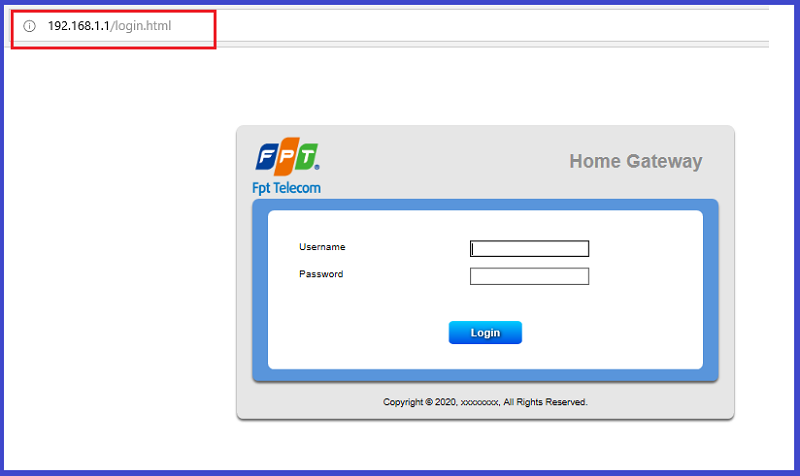Focus the Password input field
800x476 pixels.
[529, 276]
